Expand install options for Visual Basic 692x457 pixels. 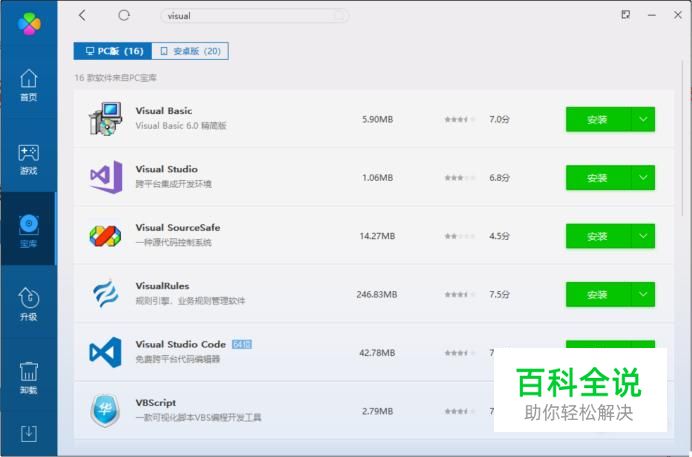point(643,119)
